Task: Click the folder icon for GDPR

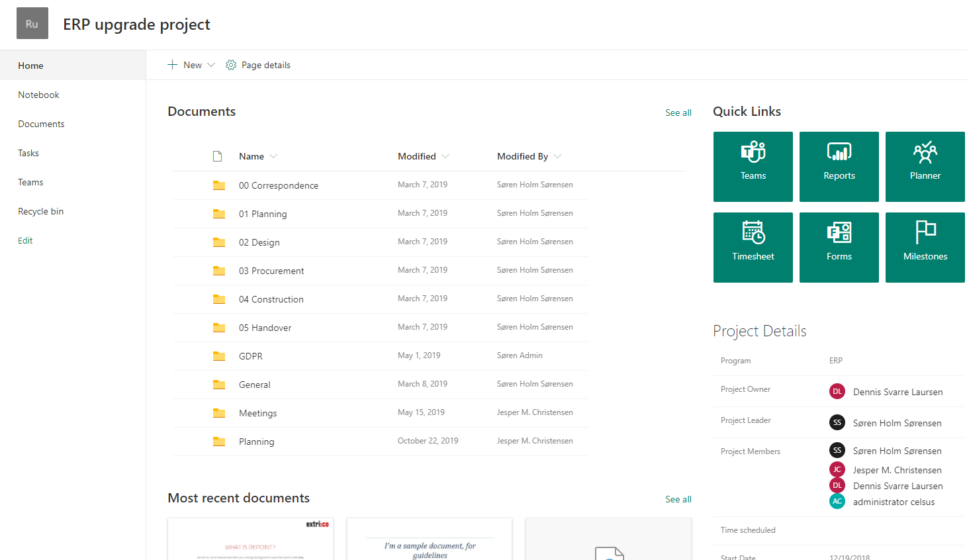Action: 218,356
